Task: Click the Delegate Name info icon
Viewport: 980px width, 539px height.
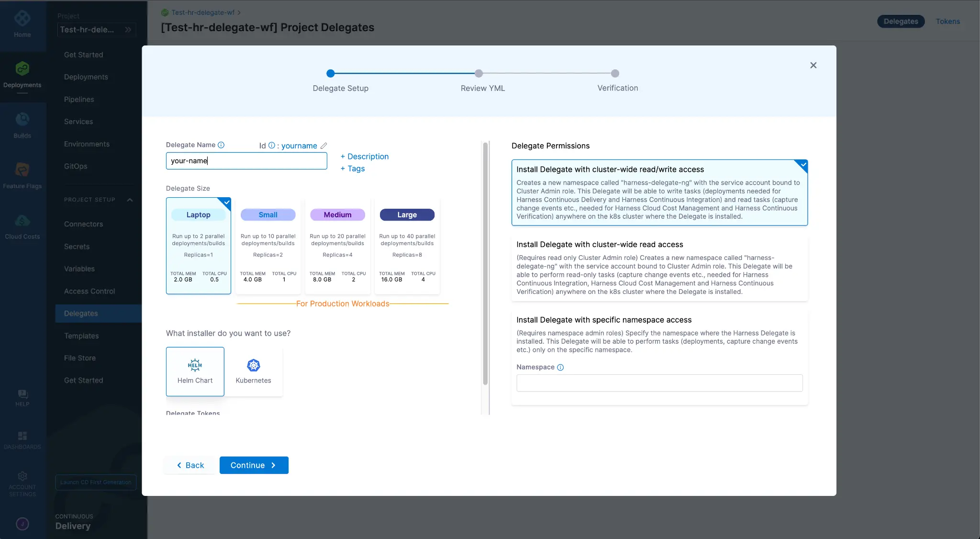Action: coord(222,145)
